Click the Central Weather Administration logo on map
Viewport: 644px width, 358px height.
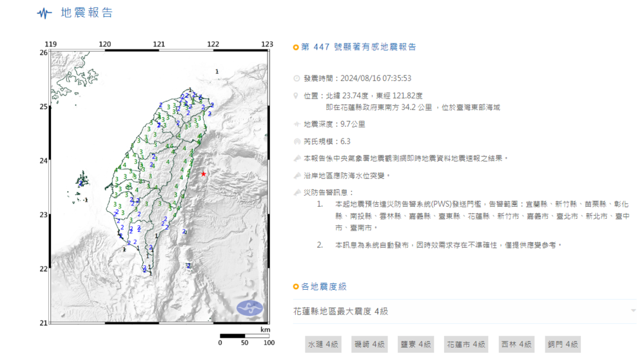point(249,308)
